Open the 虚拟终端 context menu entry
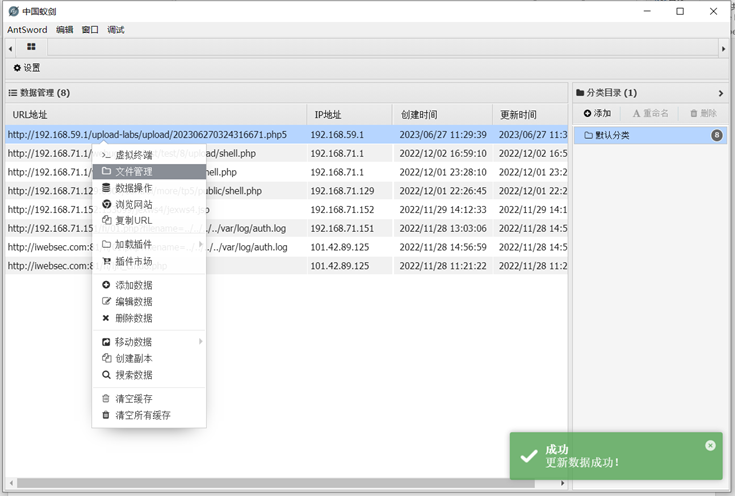The width and height of the screenshot is (735, 496). tap(149, 155)
